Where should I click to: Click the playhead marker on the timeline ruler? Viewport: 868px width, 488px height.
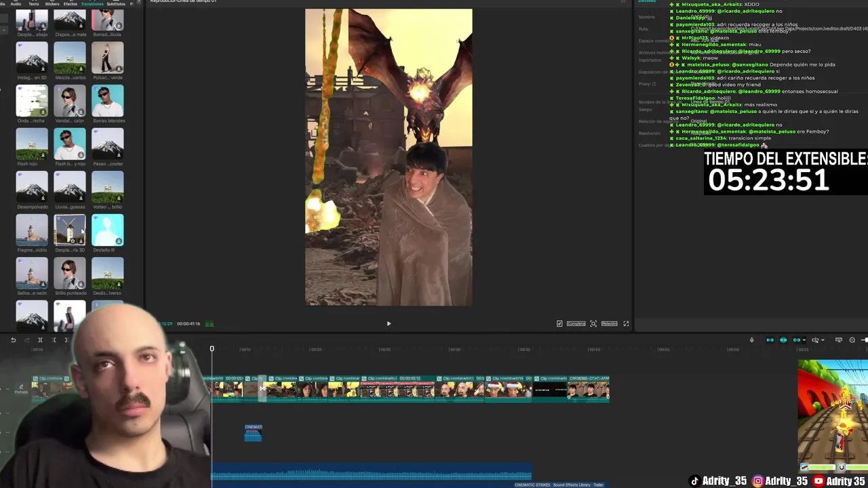point(212,349)
